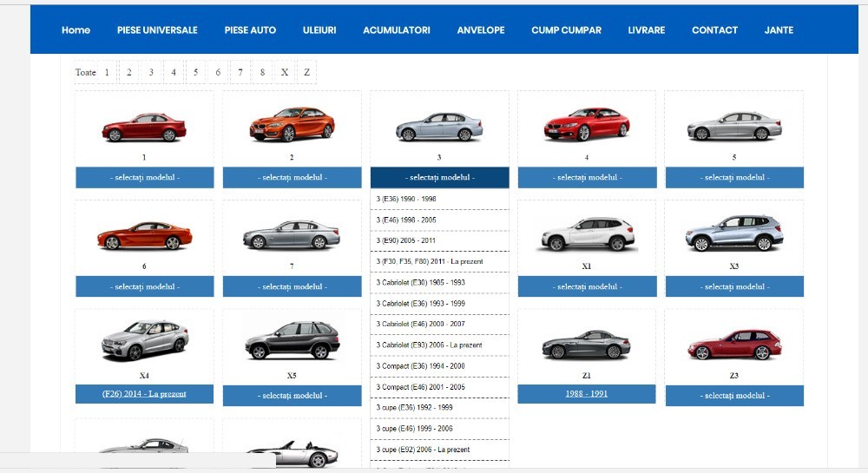Click the red BMW Z3 coupe image
Screen dimensions: 868x473
tap(734, 345)
